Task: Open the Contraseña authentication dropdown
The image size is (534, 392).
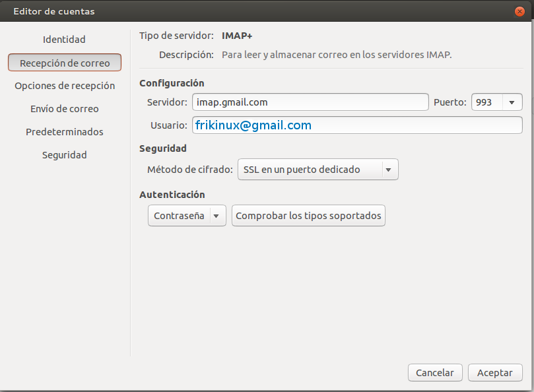Action: coord(187,216)
